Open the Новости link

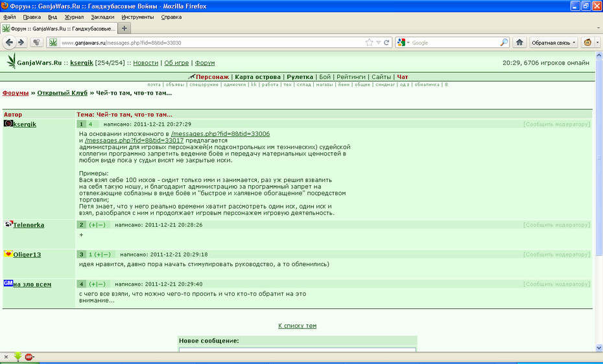tap(145, 63)
